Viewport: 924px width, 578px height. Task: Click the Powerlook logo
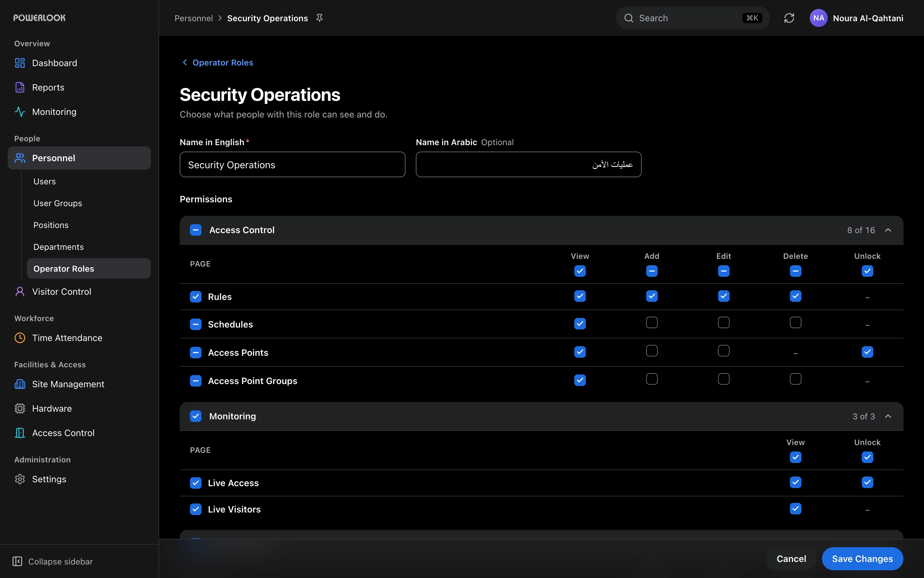39,18
